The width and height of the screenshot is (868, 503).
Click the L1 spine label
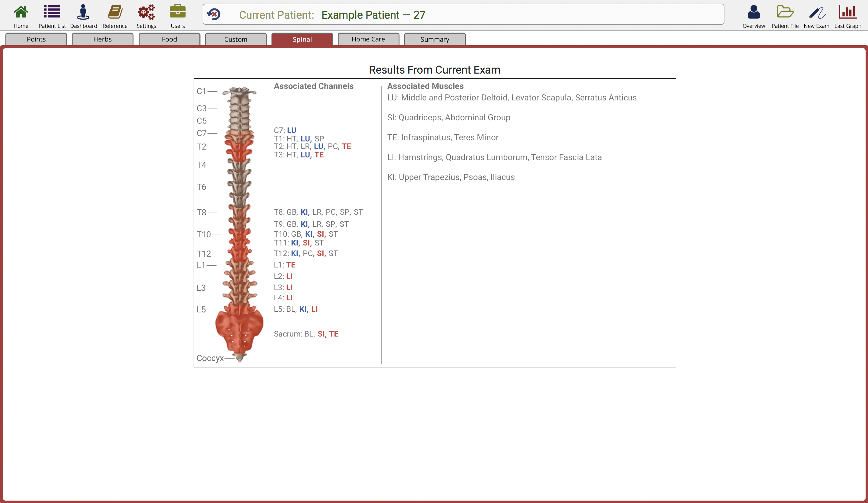coord(201,265)
